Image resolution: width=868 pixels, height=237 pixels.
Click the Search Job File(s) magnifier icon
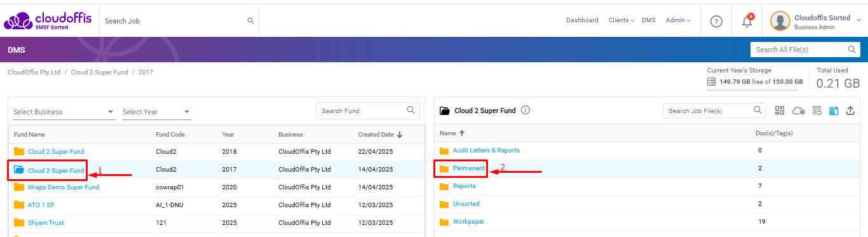click(x=757, y=111)
